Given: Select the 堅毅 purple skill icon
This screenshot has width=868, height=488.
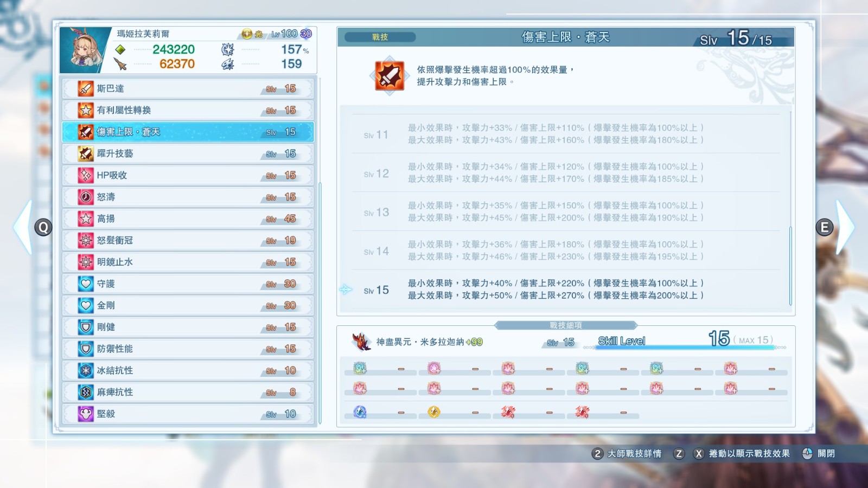Looking at the screenshot, I should click(86, 414).
